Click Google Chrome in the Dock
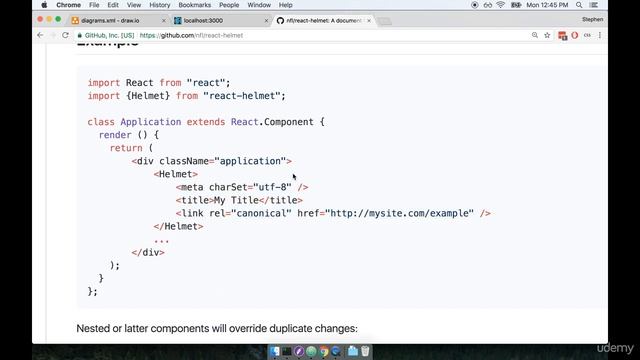 (324, 351)
